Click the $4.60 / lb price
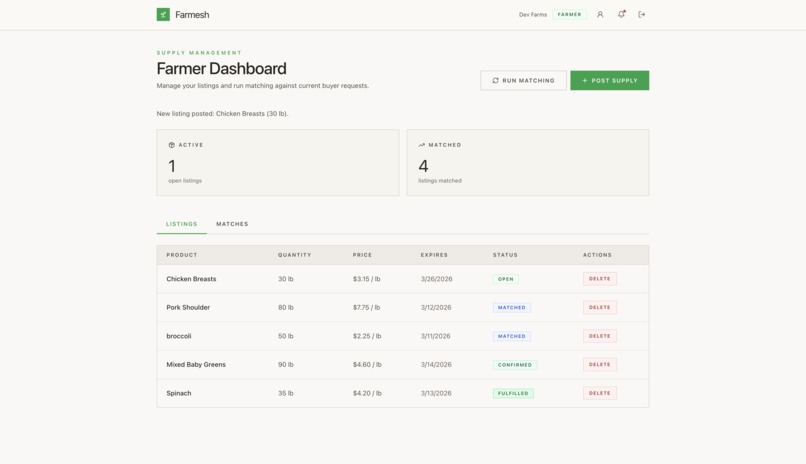This screenshot has width=806, height=464. pyautogui.click(x=367, y=364)
